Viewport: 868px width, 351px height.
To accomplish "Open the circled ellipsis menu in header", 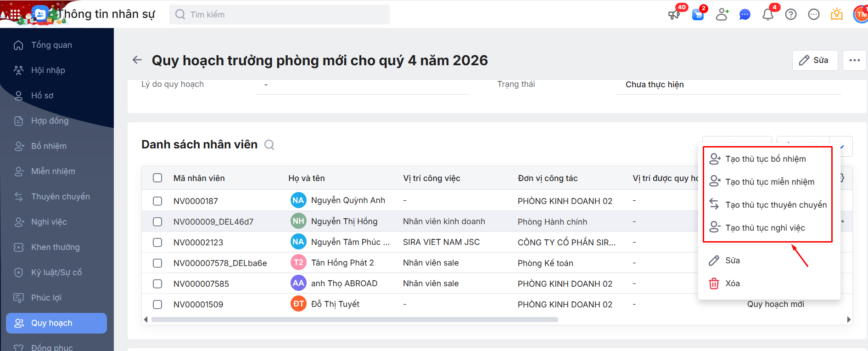I will click(x=813, y=15).
